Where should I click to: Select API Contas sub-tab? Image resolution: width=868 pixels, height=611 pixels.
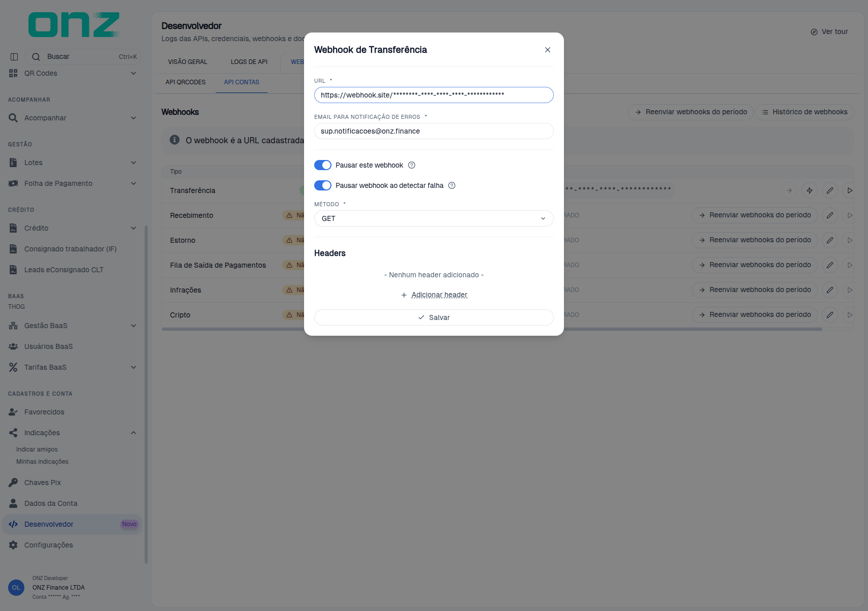click(242, 82)
